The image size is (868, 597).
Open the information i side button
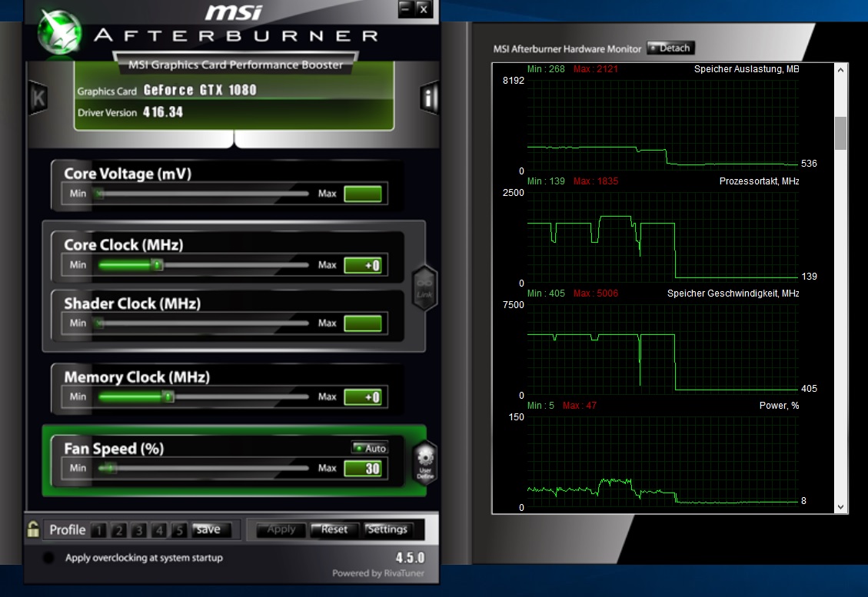point(428,98)
